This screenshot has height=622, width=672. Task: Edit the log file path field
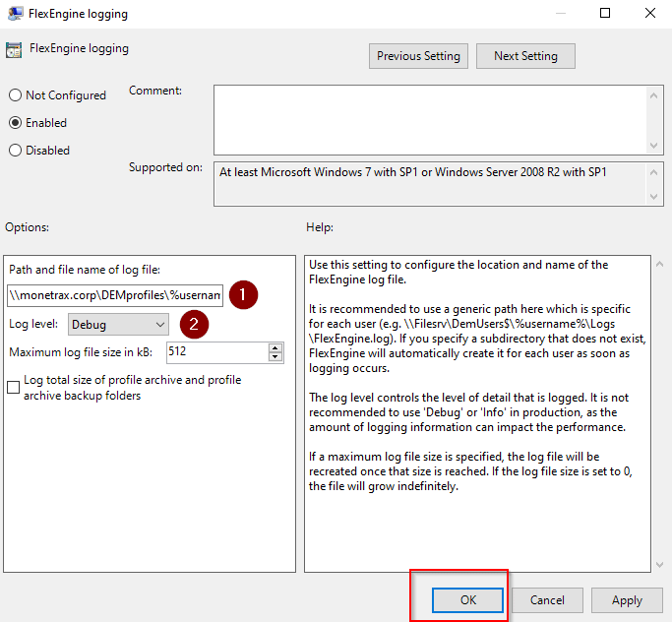[x=114, y=294]
